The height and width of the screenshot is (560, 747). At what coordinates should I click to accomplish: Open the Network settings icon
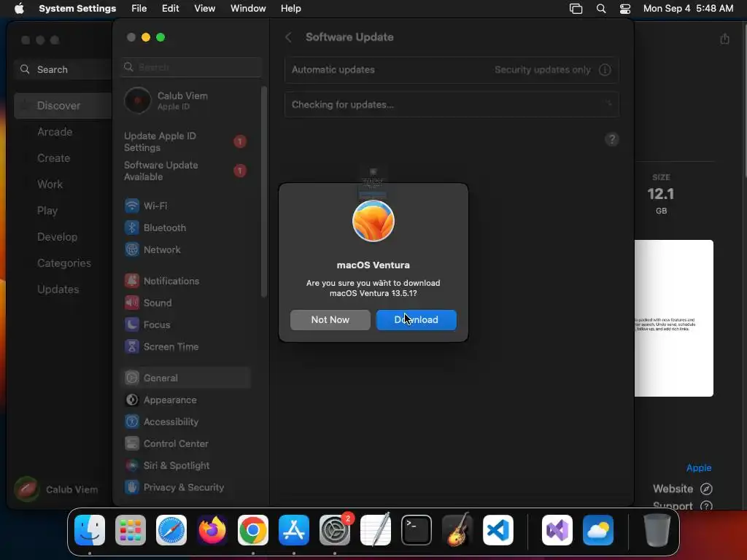(x=132, y=249)
